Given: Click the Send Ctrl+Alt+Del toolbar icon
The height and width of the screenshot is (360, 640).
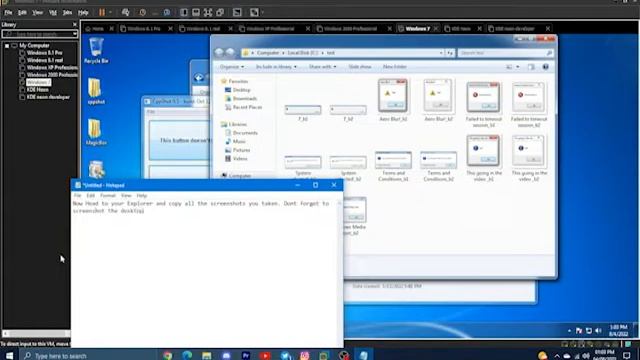Looking at the screenshot, I should (125, 13).
